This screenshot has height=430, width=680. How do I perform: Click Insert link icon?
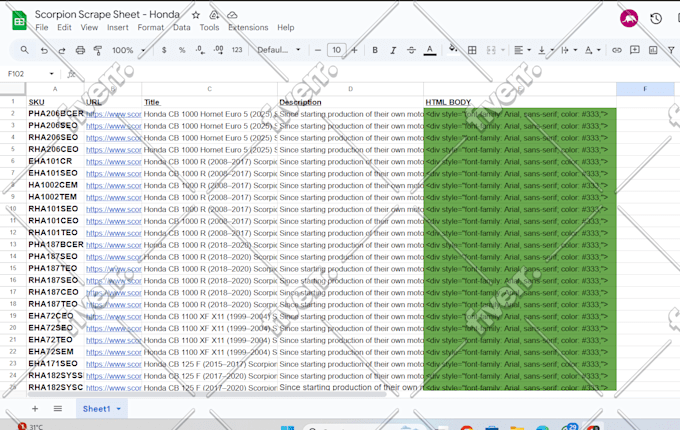[617, 50]
